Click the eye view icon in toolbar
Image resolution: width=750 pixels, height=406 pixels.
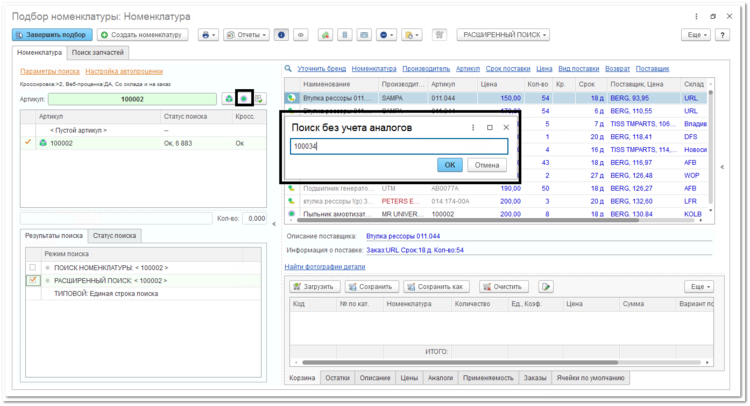[301, 35]
